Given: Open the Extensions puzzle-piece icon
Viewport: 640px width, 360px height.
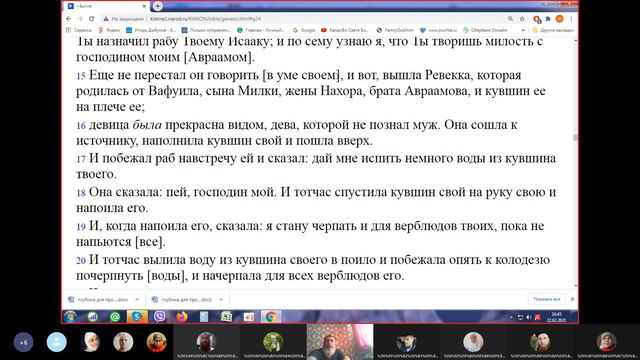Looking at the screenshot, I should pyautogui.click(x=548, y=19).
